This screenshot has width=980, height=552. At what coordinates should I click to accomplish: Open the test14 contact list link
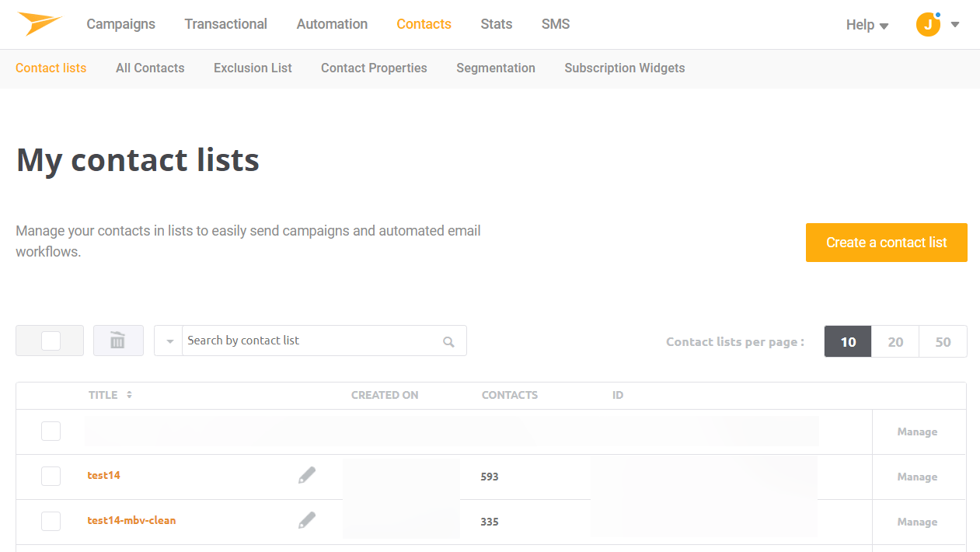tap(104, 475)
